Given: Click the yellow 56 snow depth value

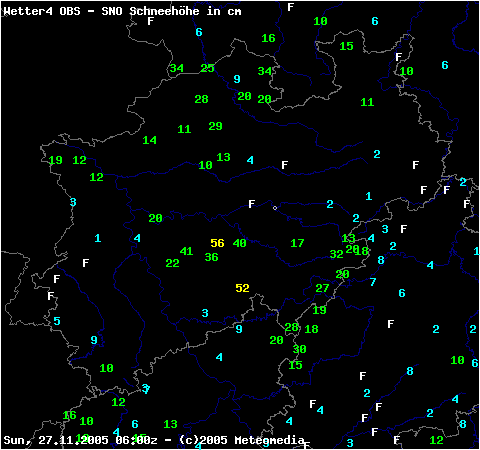Looking at the screenshot, I should pos(217,243).
